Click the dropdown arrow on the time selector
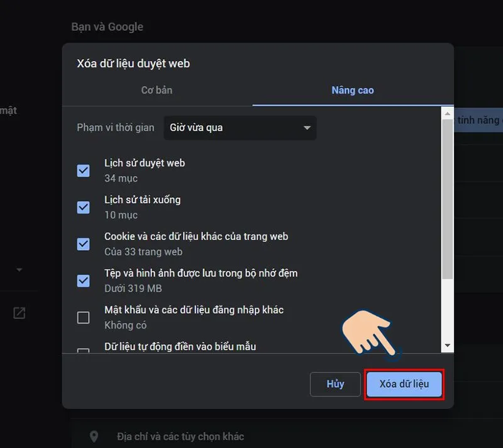This screenshot has width=503, height=448. click(307, 128)
